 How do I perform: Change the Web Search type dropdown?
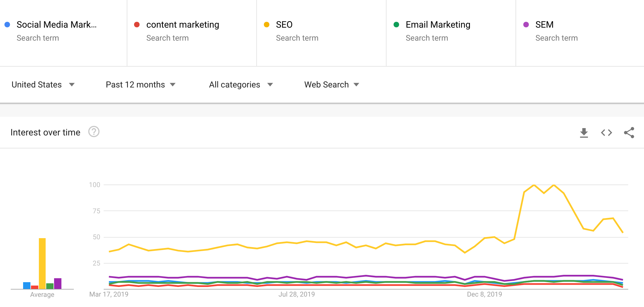[x=332, y=85]
